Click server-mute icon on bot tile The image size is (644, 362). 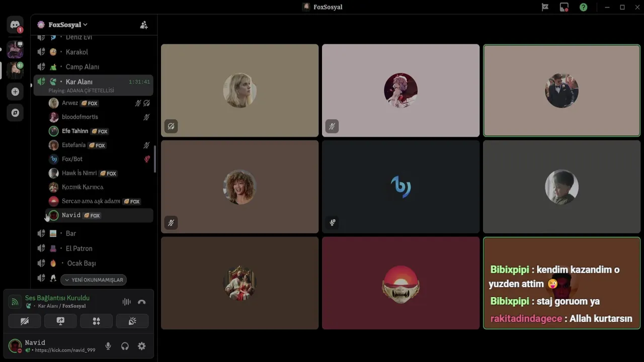[332, 223]
